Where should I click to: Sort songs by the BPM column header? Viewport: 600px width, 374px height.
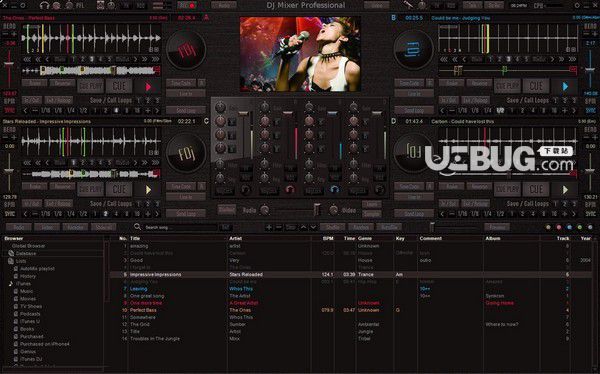[x=328, y=238]
